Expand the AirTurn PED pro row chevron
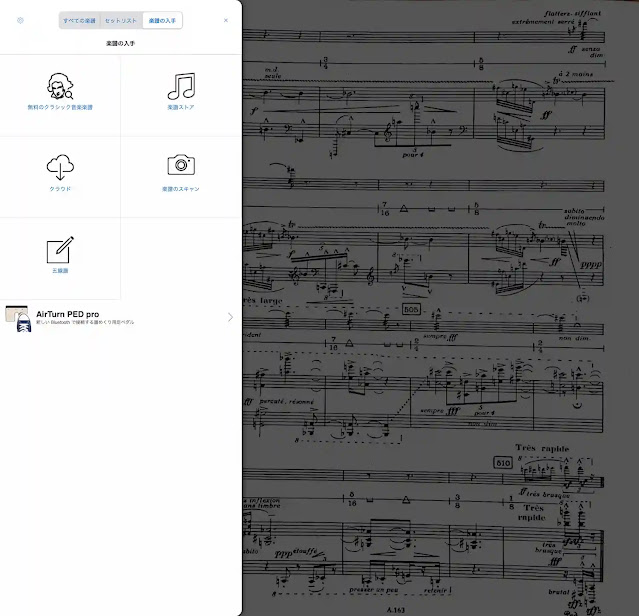Viewport: 639px width, 616px height. [230, 317]
